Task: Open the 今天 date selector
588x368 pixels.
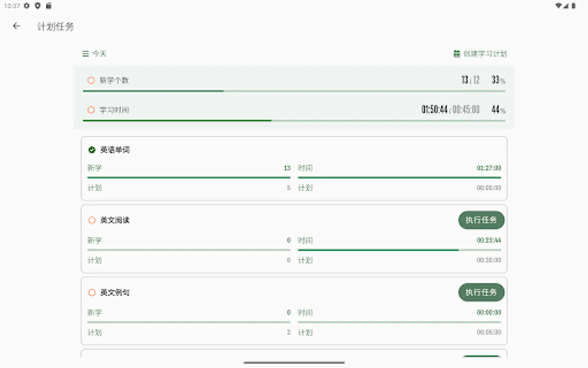Action: pos(98,54)
